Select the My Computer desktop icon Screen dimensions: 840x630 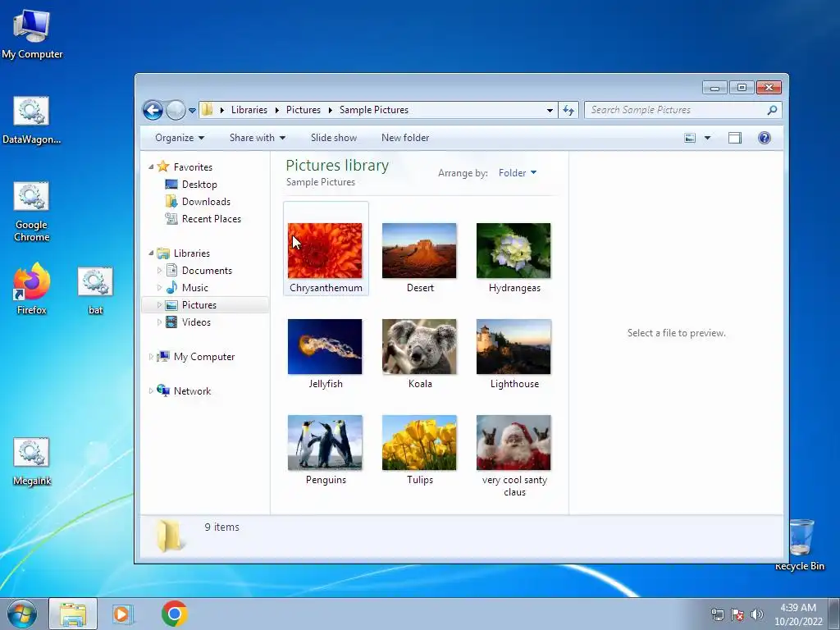[32, 34]
